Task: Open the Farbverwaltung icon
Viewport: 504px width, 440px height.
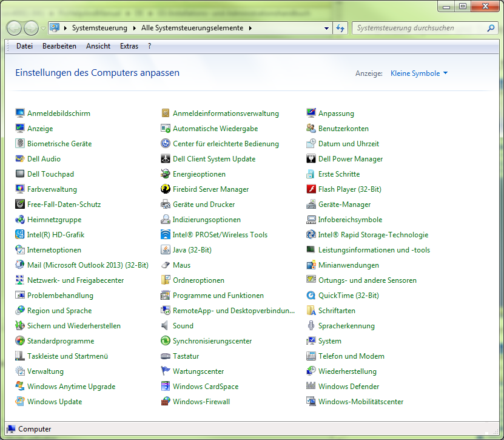Action: point(20,189)
